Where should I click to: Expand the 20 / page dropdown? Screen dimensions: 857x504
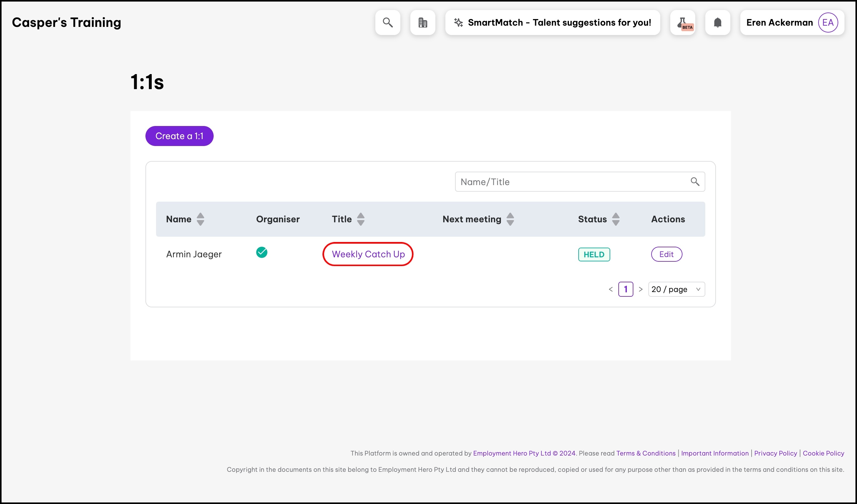[676, 289]
